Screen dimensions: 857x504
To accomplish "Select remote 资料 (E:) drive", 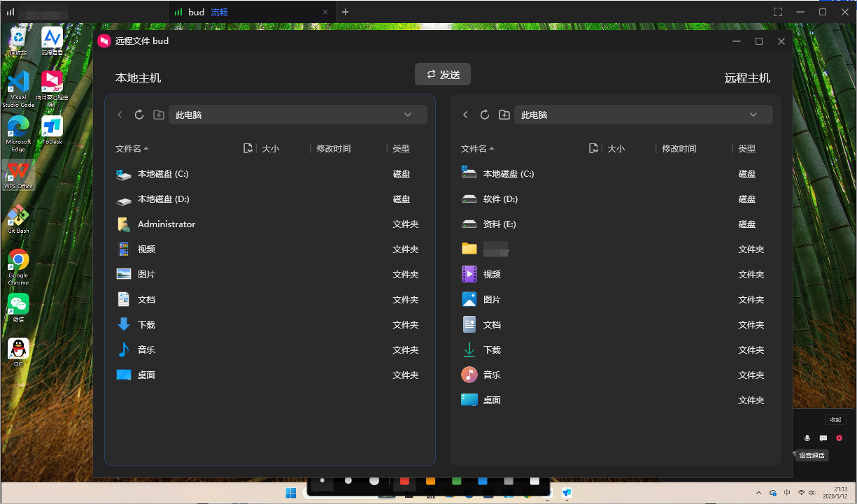I will click(x=616, y=224).
